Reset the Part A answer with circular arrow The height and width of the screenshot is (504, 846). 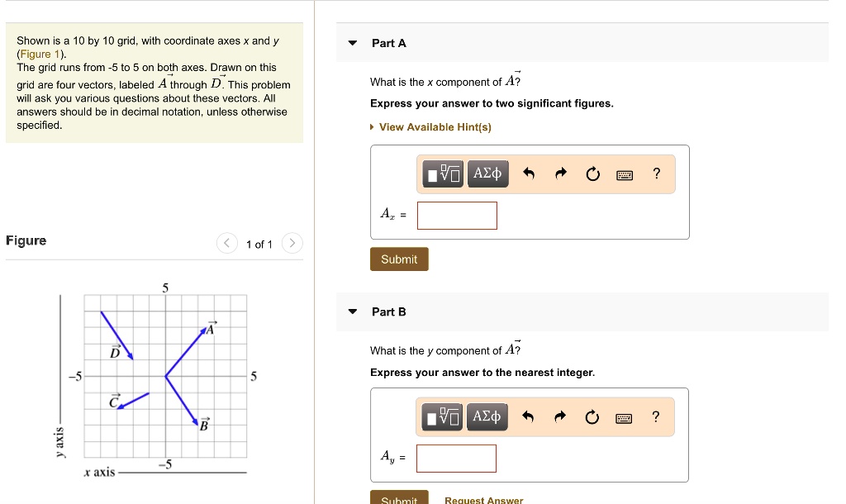pyautogui.click(x=592, y=174)
